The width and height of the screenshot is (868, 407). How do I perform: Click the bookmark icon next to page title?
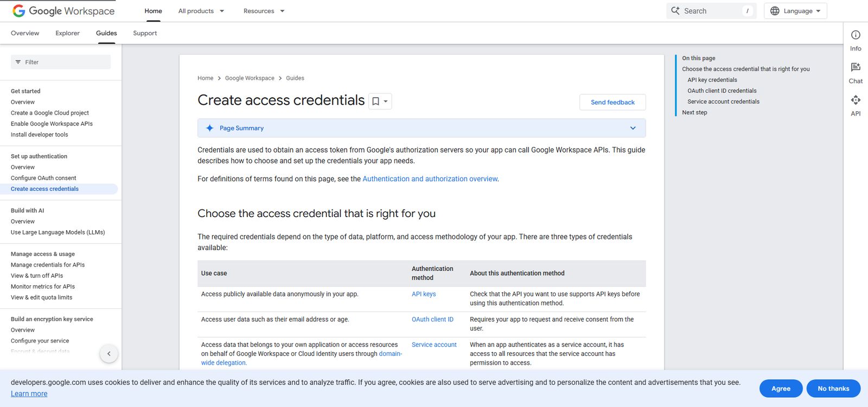click(375, 101)
